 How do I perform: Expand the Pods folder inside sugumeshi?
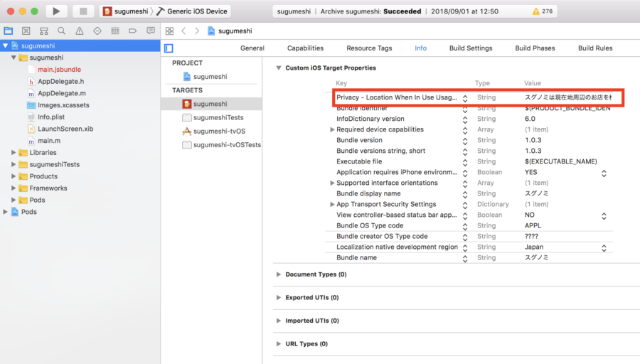[14, 200]
